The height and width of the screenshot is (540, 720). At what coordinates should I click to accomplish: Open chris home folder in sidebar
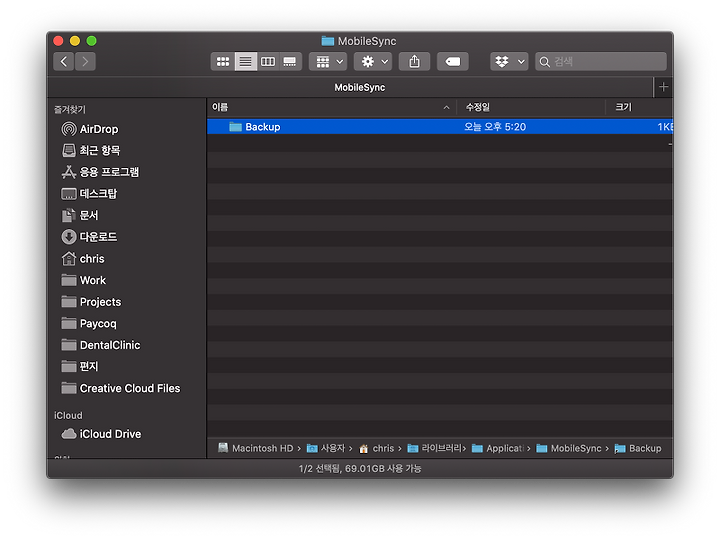pyautogui.click(x=83, y=259)
